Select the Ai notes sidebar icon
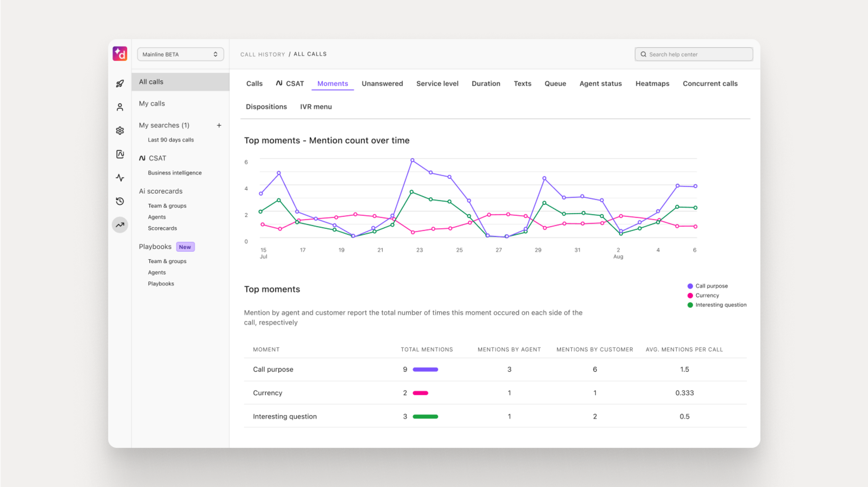868x487 pixels. pos(120,154)
